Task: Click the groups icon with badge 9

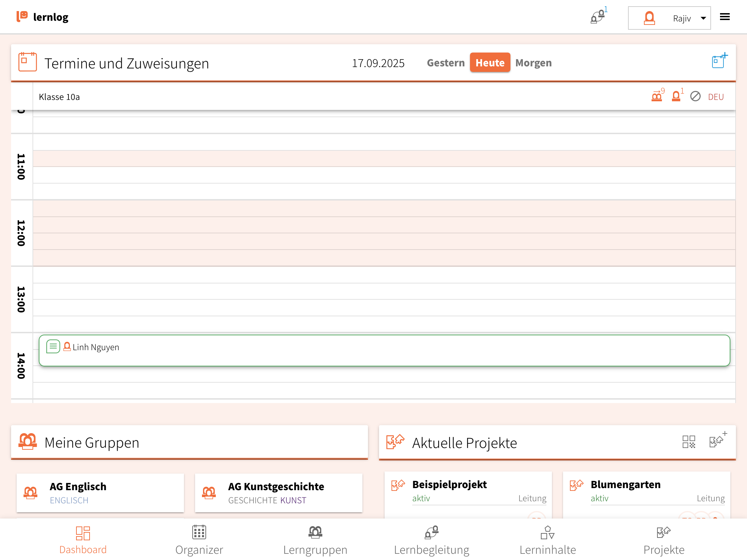Action: point(657,96)
